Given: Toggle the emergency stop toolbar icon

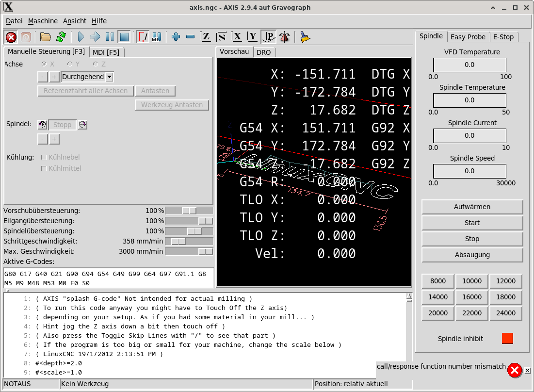Looking at the screenshot, I should 11,37.
